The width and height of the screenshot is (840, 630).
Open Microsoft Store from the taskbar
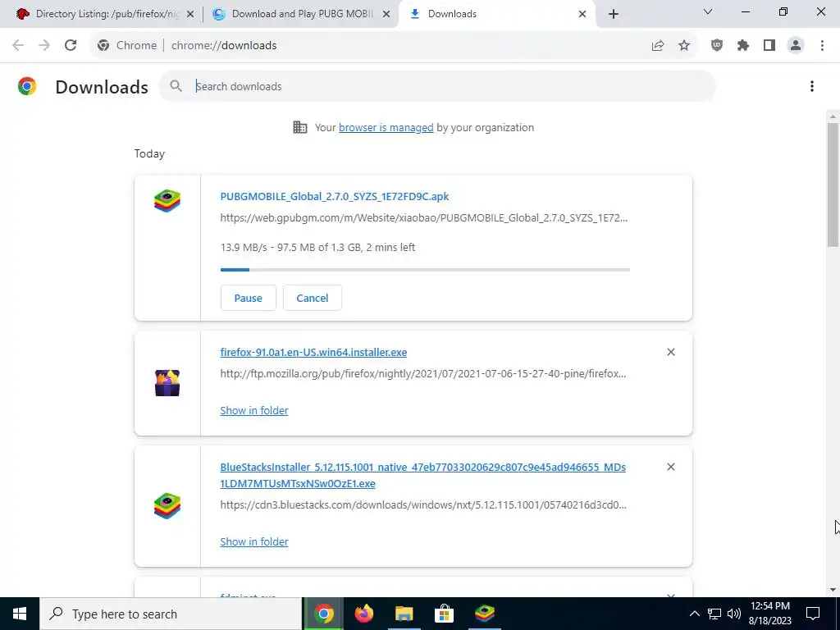click(x=444, y=614)
